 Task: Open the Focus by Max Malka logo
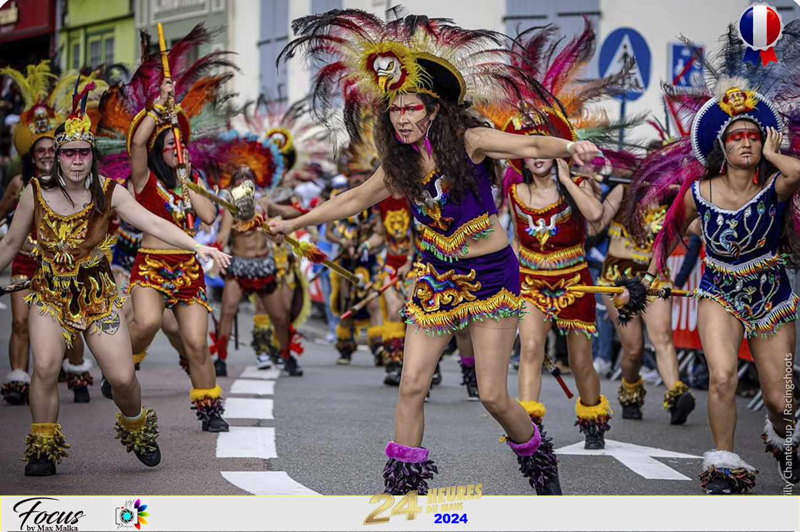[49, 514]
